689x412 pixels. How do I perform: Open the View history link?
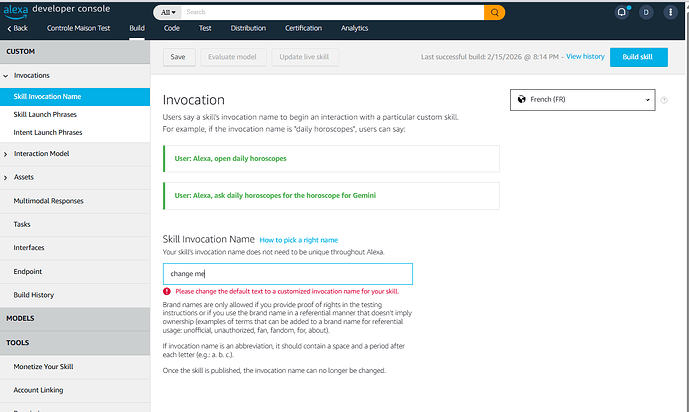coord(585,57)
